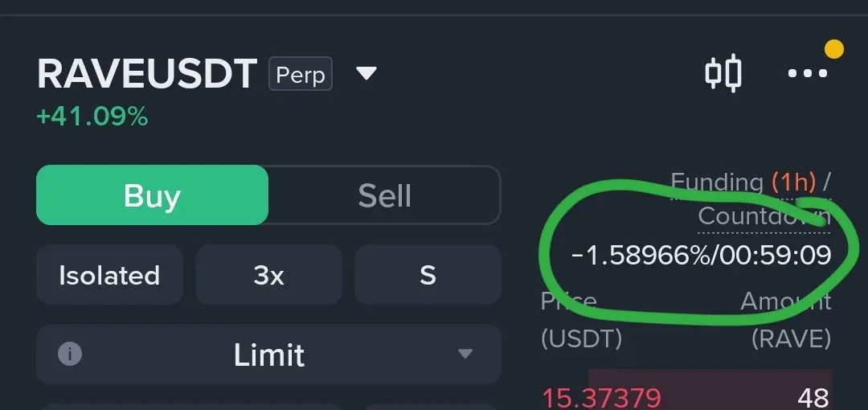Open the candlestick chart view
868x410 pixels.
tap(723, 72)
